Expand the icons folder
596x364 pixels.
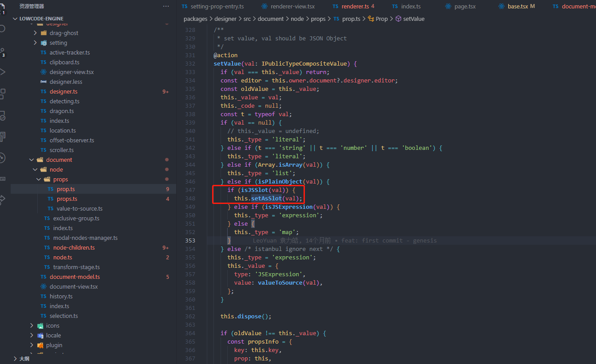coord(31,325)
